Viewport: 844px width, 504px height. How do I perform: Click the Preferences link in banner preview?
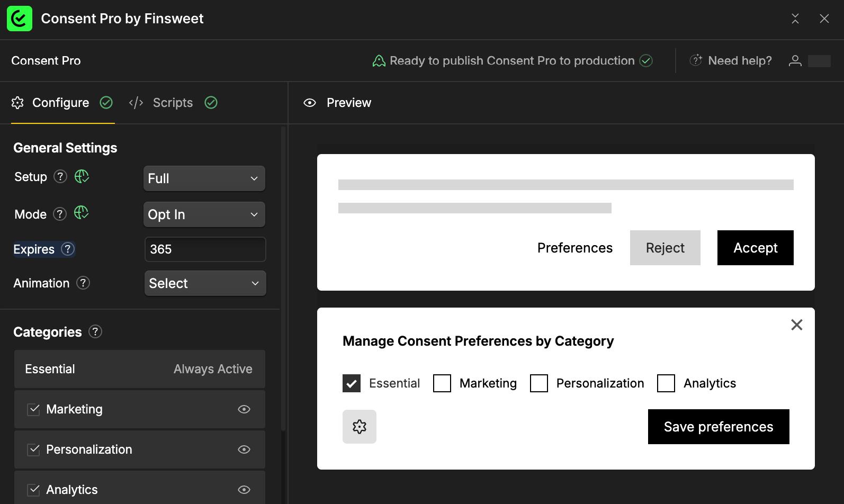point(575,248)
